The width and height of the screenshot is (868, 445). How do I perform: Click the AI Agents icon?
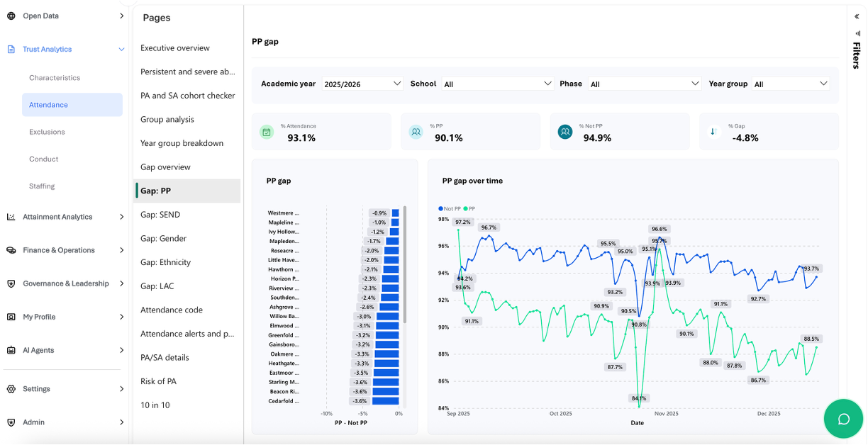coord(11,350)
